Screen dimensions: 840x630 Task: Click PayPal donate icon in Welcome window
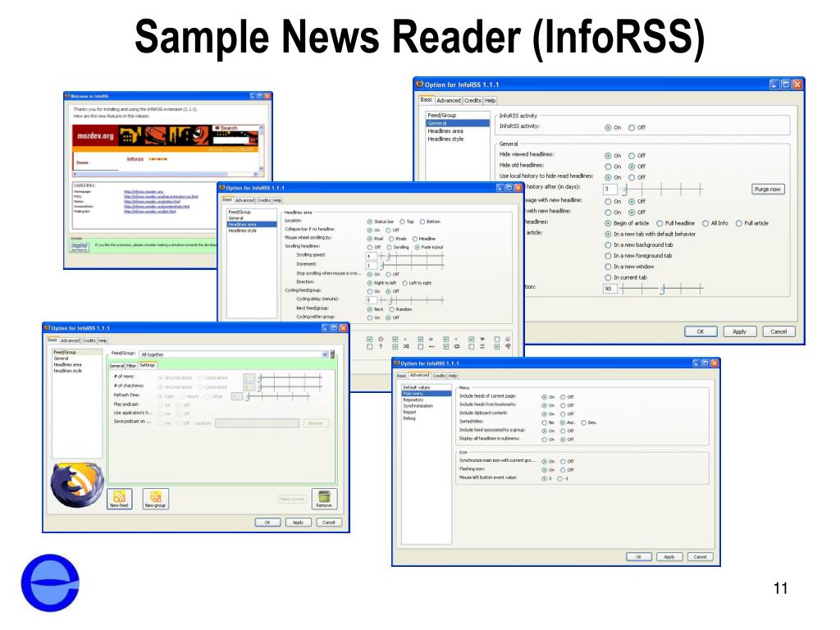[x=80, y=246]
